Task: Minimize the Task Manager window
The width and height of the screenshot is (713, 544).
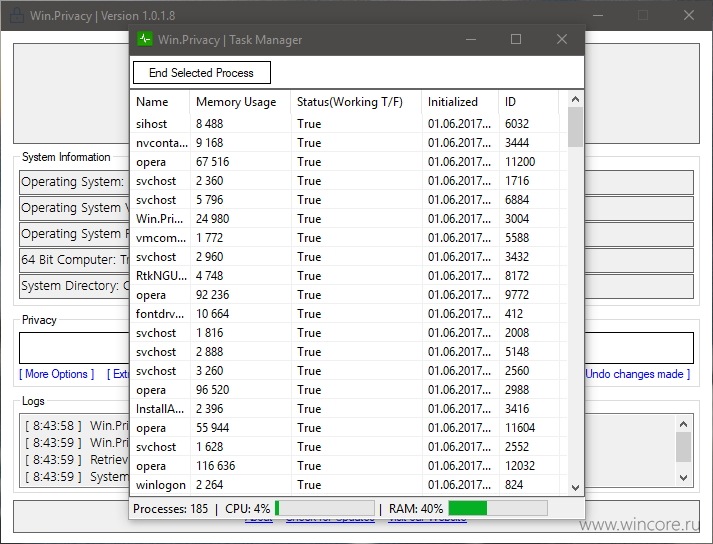Action: coord(471,39)
